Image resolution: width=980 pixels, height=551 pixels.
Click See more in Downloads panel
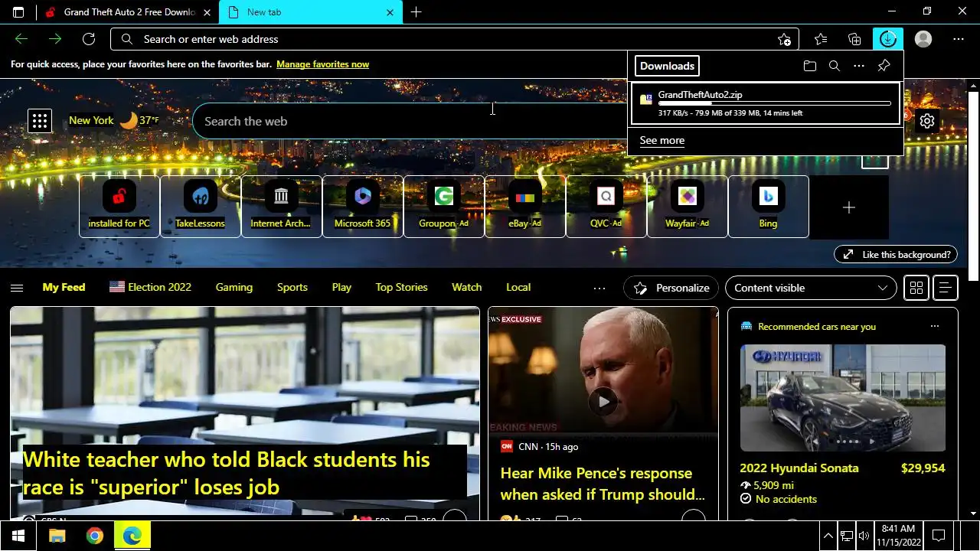coord(662,140)
